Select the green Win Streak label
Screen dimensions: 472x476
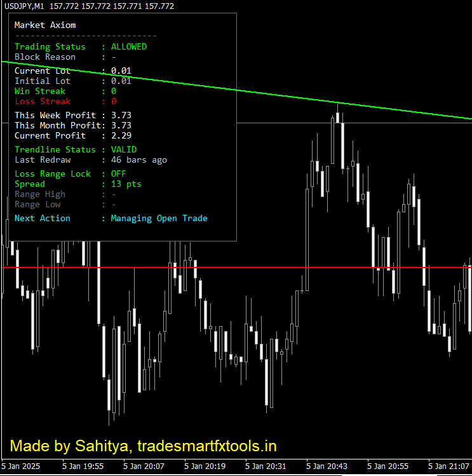click(40, 91)
